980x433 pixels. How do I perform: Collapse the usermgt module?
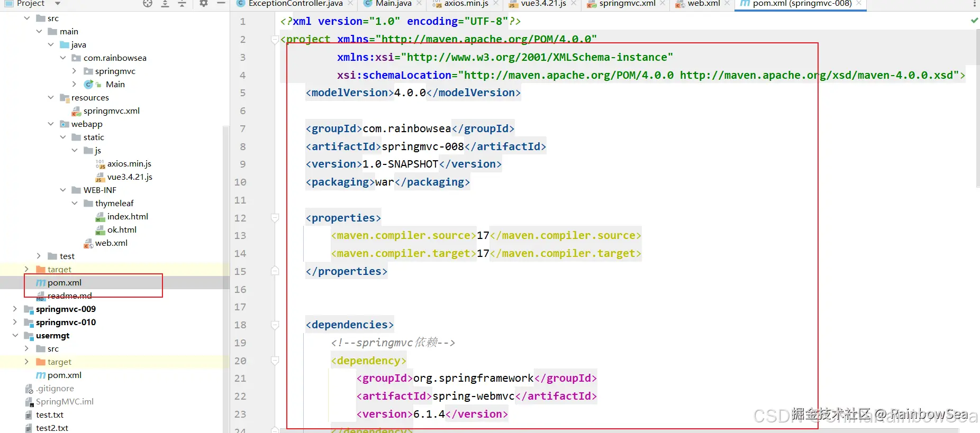pyautogui.click(x=15, y=335)
